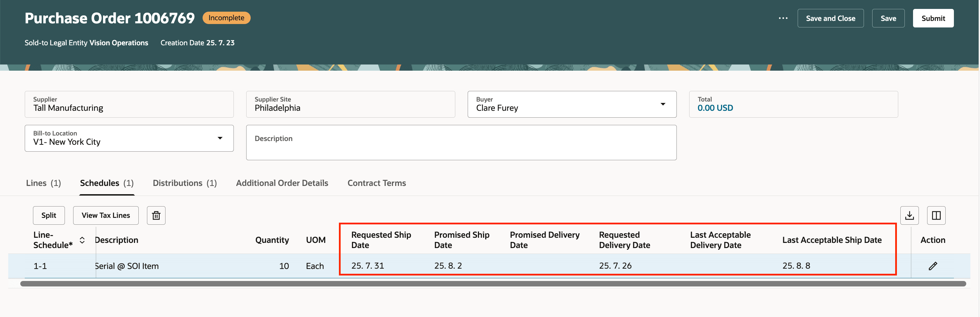This screenshot has height=317, width=980.
Task: Open the three-dot more actions menu
Action: [783, 18]
